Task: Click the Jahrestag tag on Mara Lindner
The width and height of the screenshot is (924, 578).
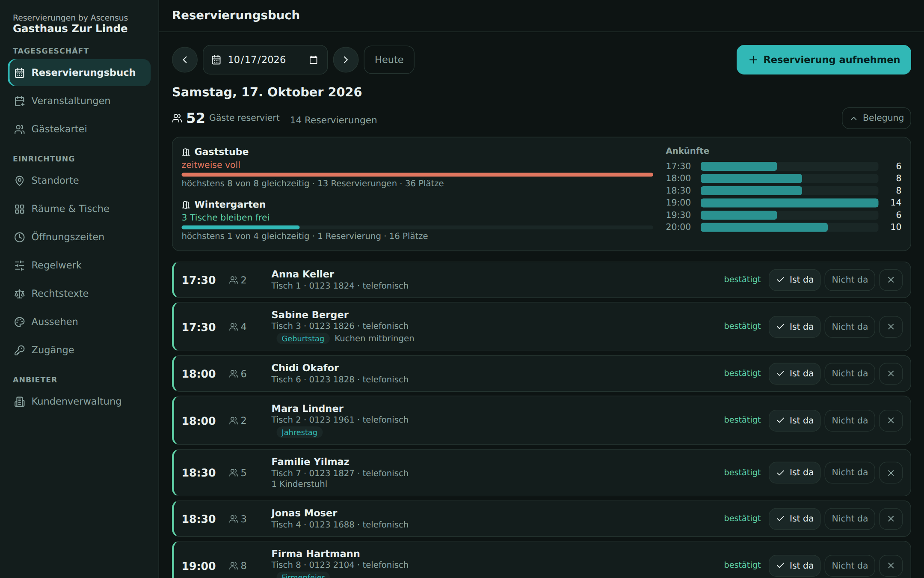Action: [x=299, y=432]
